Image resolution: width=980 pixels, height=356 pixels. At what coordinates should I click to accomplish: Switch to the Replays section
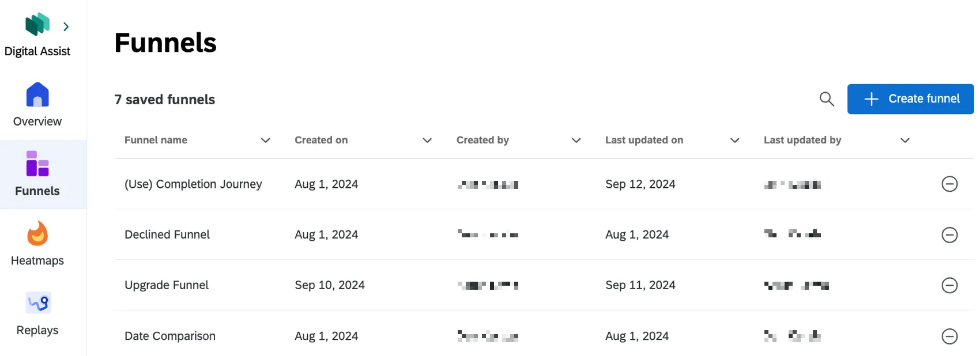click(36, 330)
